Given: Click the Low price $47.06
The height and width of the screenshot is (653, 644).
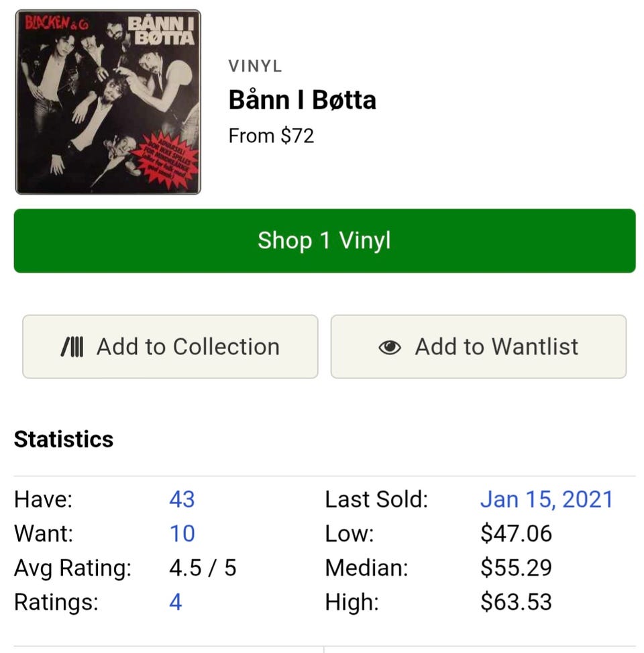Looking at the screenshot, I should click(x=516, y=534).
